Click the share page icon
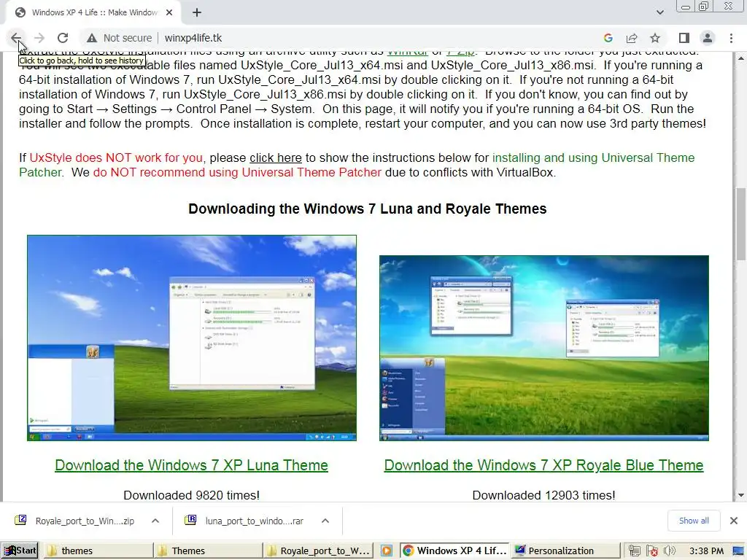The image size is (747, 560). pos(632,38)
